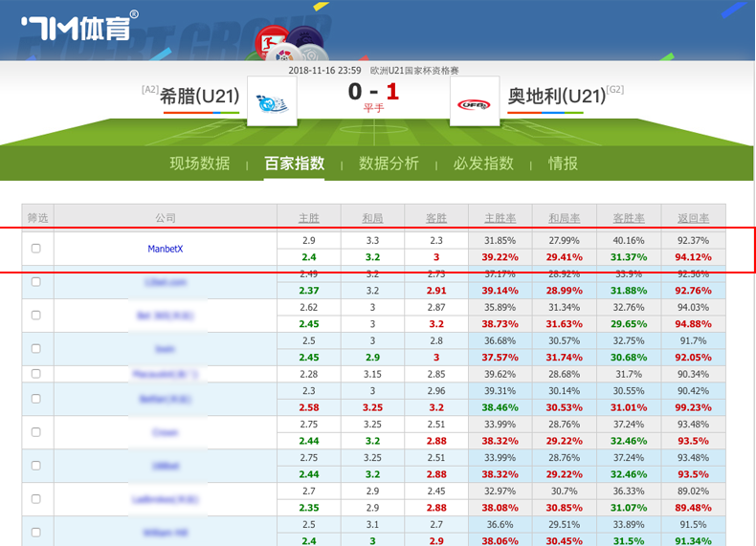756x546 pixels.
Task: Tick the checkbox in the ManbetX row
Action: pyautogui.click(x=36, y=249)
